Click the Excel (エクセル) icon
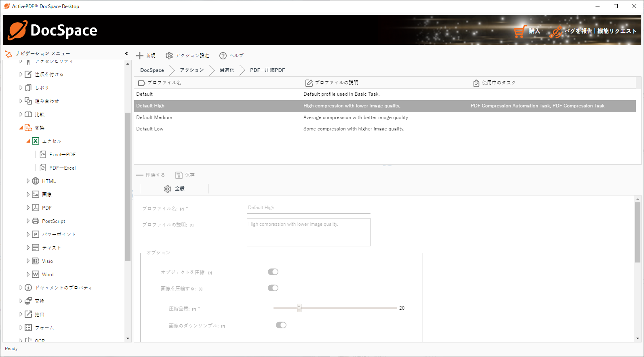The image size is (644, 357). [36, 141]
